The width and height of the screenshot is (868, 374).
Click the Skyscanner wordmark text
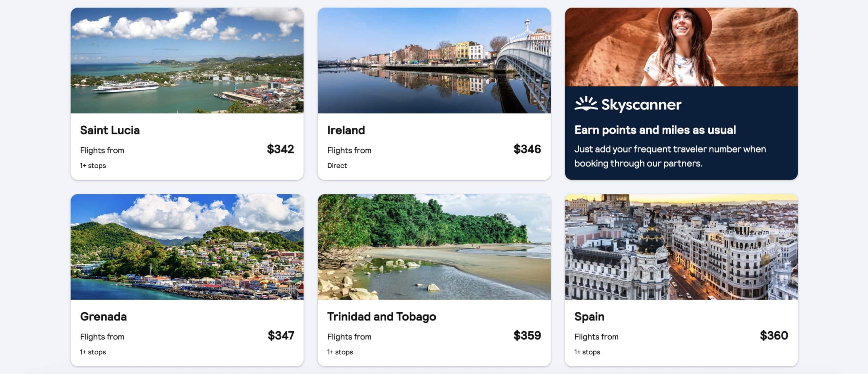tap(641, 105)
